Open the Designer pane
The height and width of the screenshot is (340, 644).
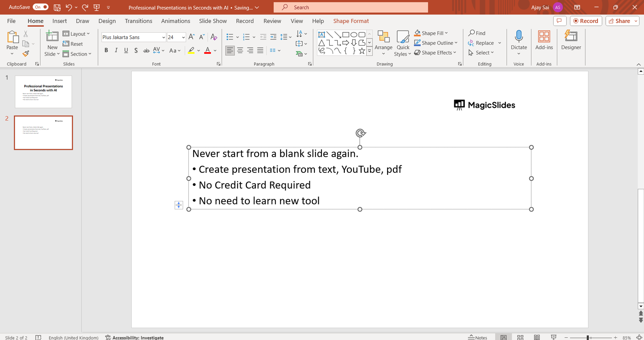pyautogui.click(x=571, y=40)
